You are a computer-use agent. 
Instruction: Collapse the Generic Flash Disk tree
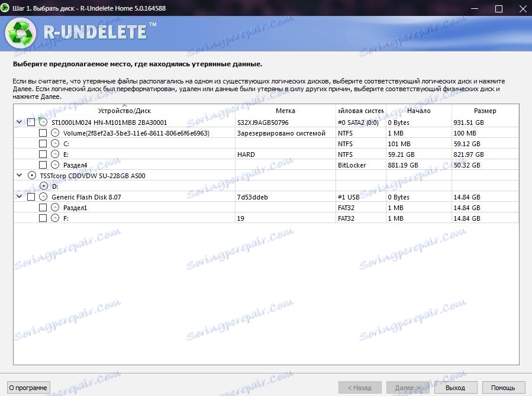20,197
